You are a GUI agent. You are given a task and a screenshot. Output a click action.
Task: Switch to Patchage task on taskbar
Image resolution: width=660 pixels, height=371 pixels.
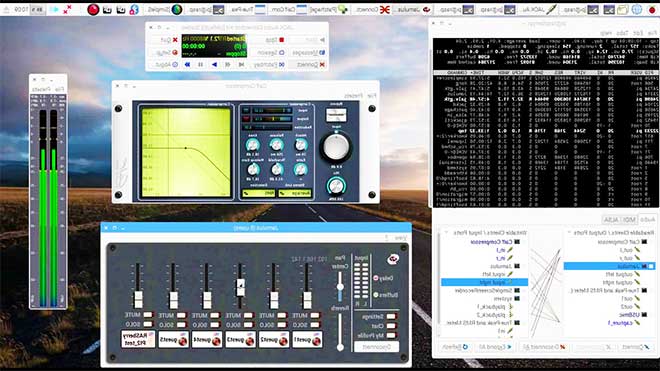tap(330, 9)
